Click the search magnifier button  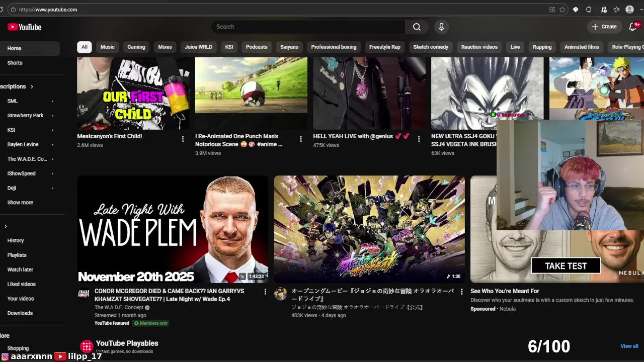coord(417,27)
